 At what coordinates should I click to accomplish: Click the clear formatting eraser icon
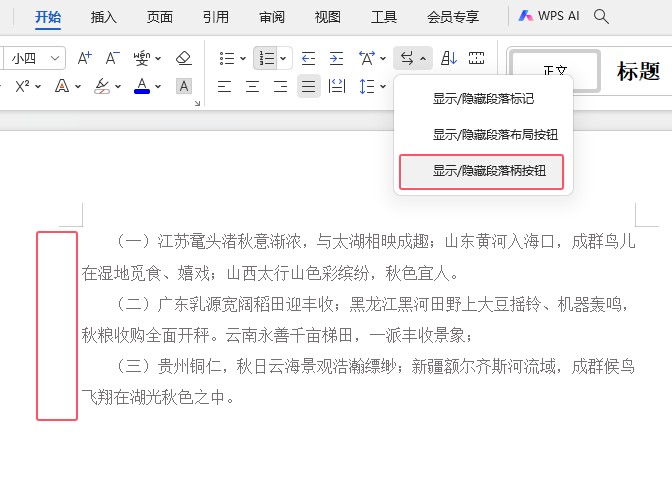click(183, 58)
